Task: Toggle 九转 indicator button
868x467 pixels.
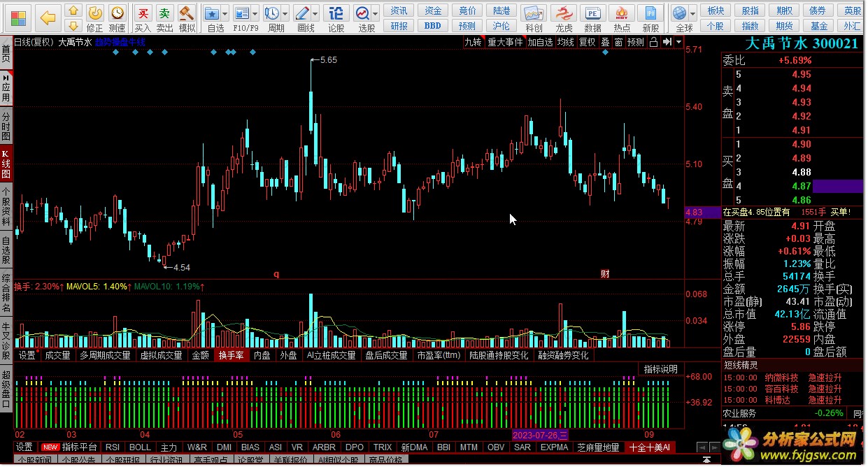Action: click(x=473, y=42)
